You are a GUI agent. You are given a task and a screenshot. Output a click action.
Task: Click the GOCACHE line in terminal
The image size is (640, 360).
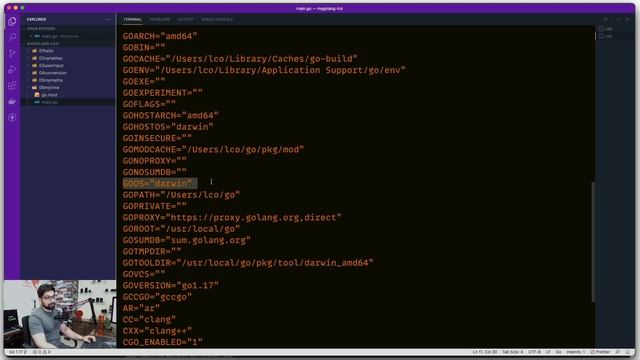(240, 58)
